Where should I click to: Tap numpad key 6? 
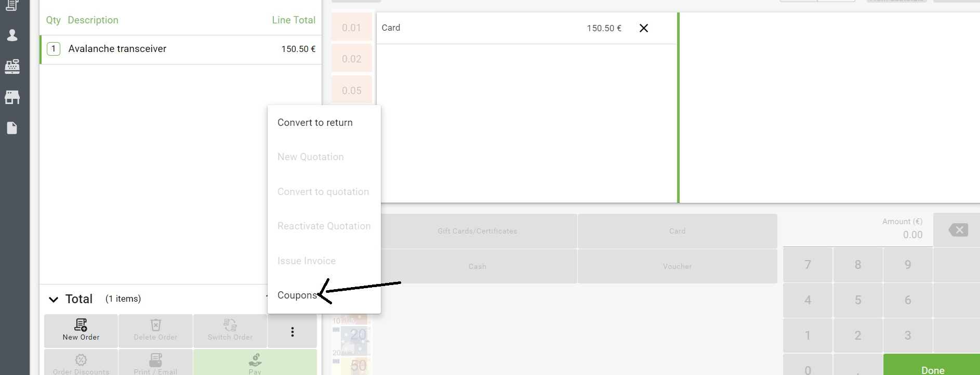(x=908, y=300)
